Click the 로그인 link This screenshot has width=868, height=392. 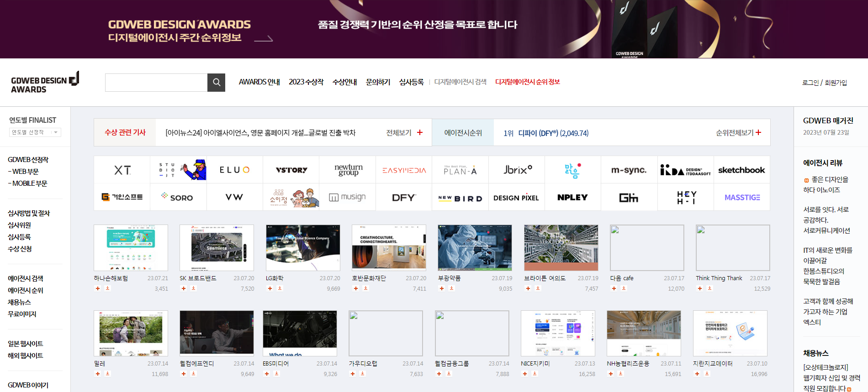coord(810,83)
